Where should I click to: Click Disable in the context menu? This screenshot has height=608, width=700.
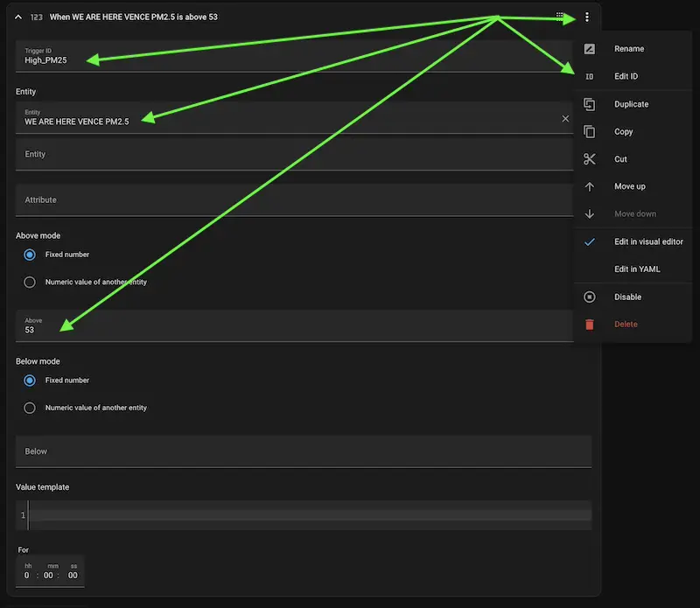(x=627, y=297)
